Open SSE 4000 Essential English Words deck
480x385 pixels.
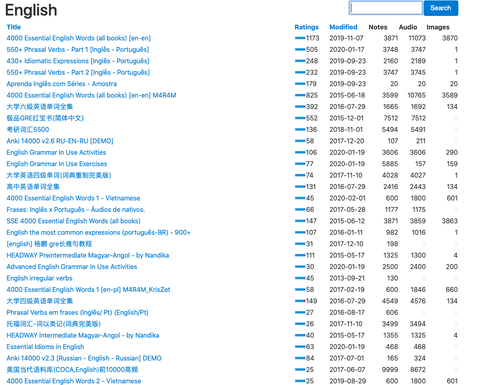click(73, 221)
